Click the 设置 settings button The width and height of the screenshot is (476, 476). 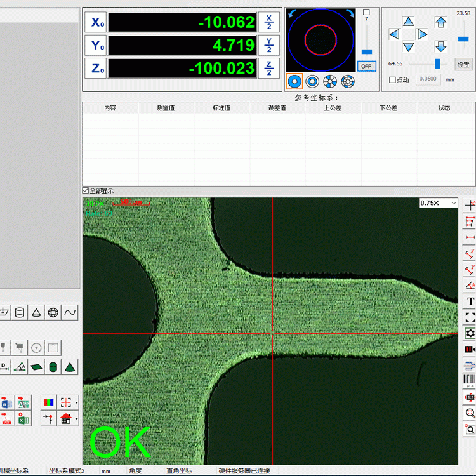[463, 64]
